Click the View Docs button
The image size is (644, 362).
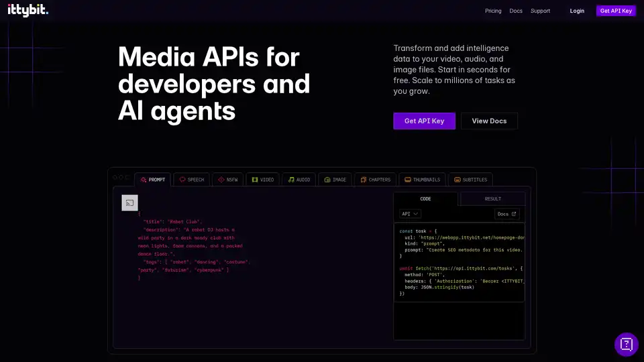(489, 121)
